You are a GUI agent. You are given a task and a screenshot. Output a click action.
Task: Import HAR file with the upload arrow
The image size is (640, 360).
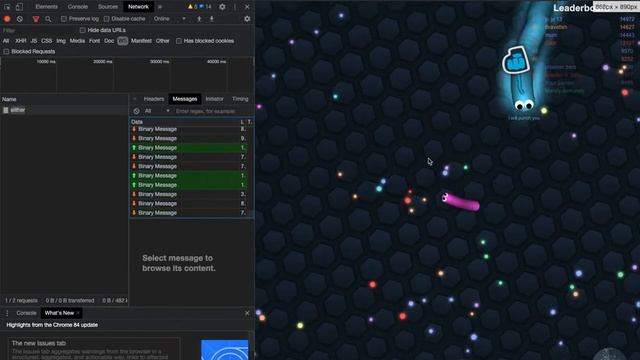pos(199,19)
